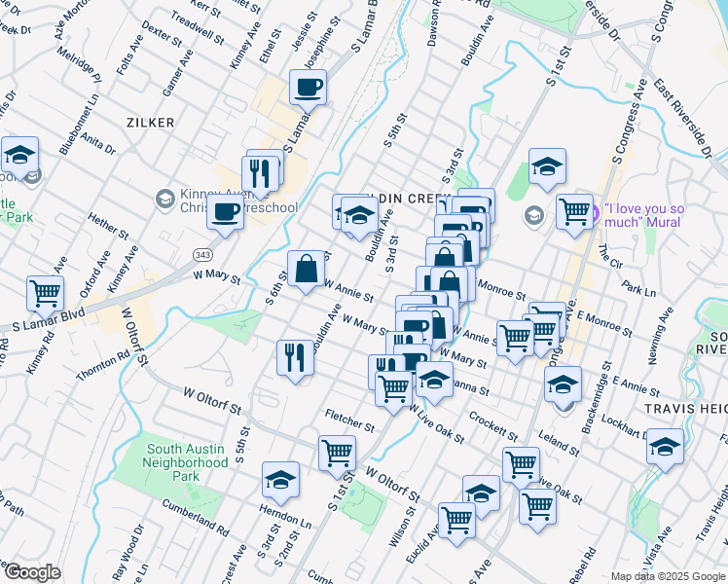Click the coffee cup marker near Josephine St
The height and width of the screenshot is (584, 728).
[x=308, y=89]
